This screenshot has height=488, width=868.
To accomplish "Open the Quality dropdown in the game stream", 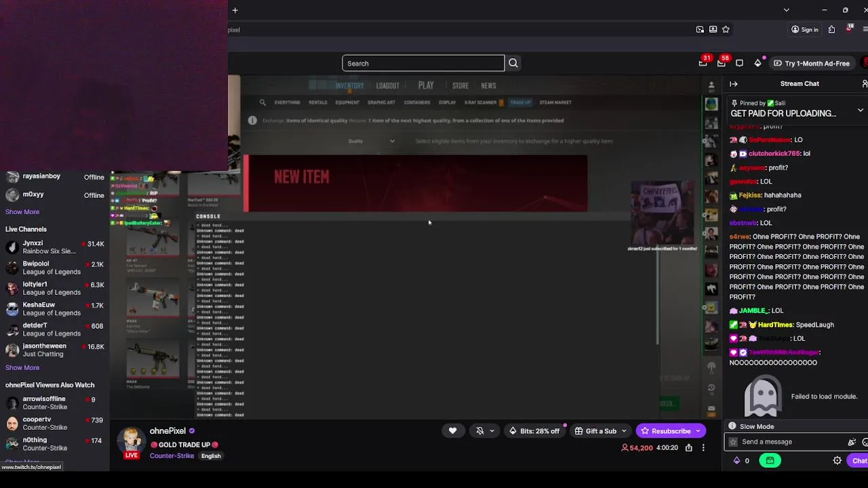I will (372, 141).
